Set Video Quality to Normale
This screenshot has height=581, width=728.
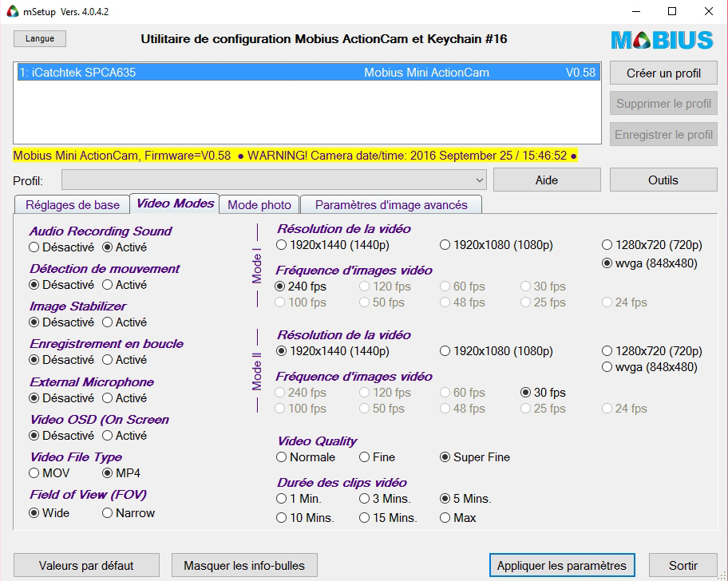point(306,457)
